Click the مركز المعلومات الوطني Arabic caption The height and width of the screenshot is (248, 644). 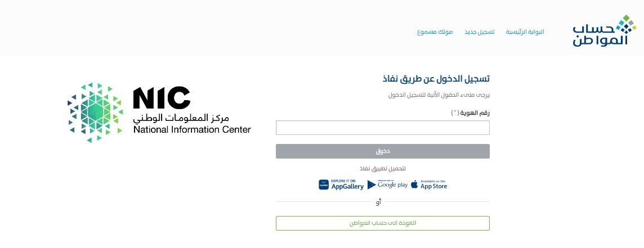[181, 118]
